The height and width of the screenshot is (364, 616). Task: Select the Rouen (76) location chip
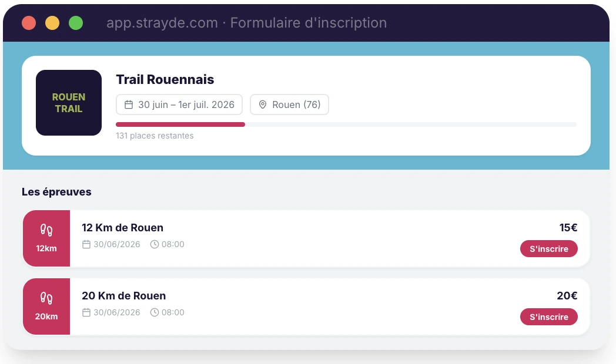(289, 105)
